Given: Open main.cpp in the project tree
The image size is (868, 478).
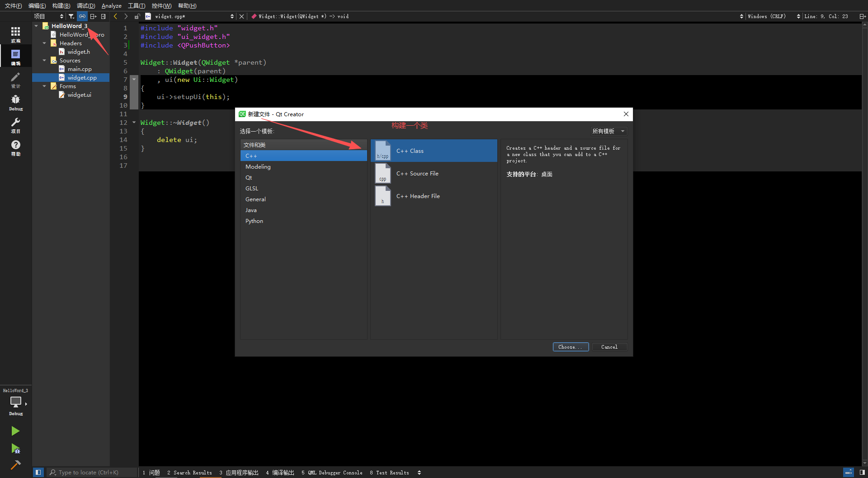Looking at the screenshot, I should click(80, 69).
